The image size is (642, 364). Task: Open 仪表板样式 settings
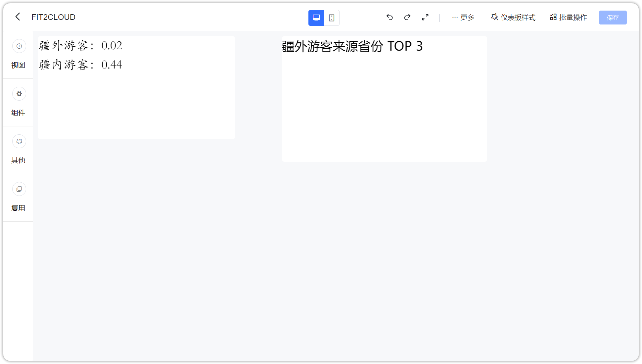click(513, 18)
